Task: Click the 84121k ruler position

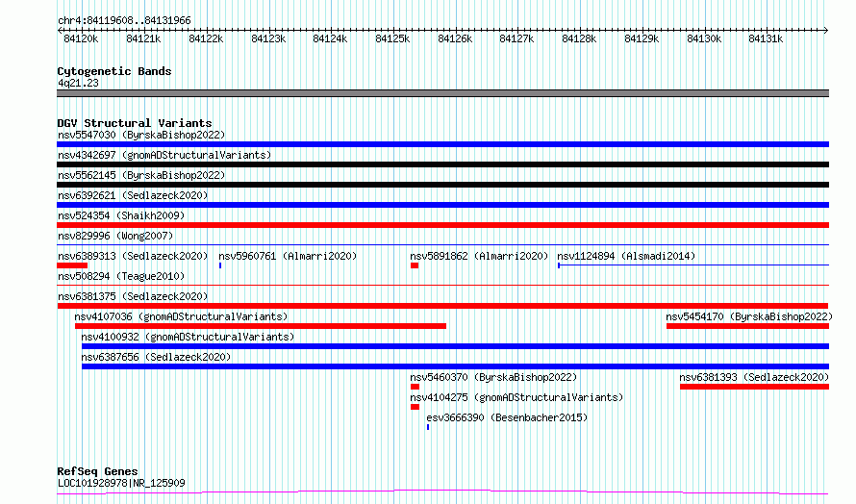Action: coord(143,38)
